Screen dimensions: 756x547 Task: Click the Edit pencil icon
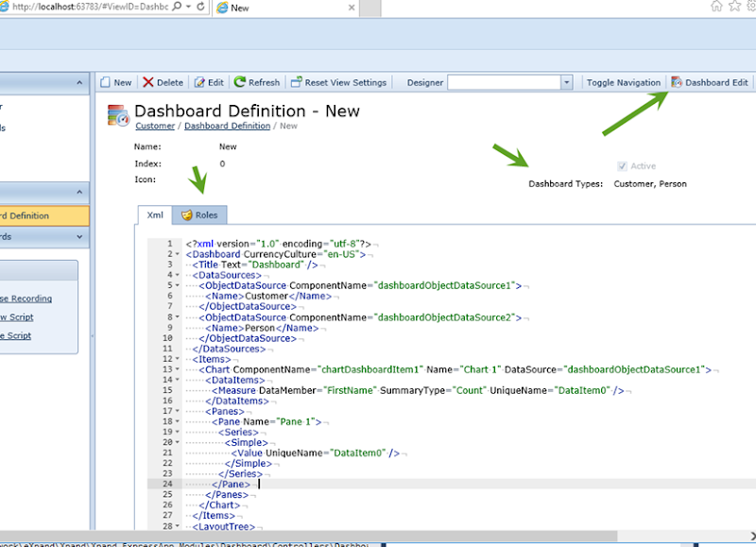pyautogui.click(x=199, y=82)
